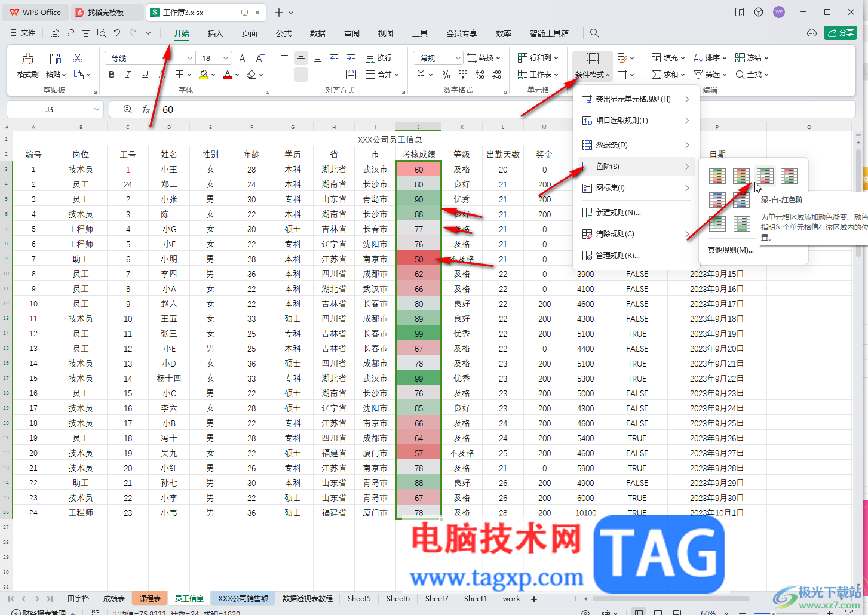Image resolution: width=868 pixels, height=615 pixels.
Task: Select 新建规则 new rule option
Action: tap(636, 213)
